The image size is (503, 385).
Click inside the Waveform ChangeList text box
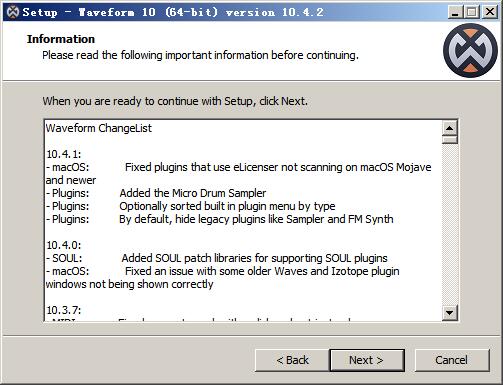243,220
